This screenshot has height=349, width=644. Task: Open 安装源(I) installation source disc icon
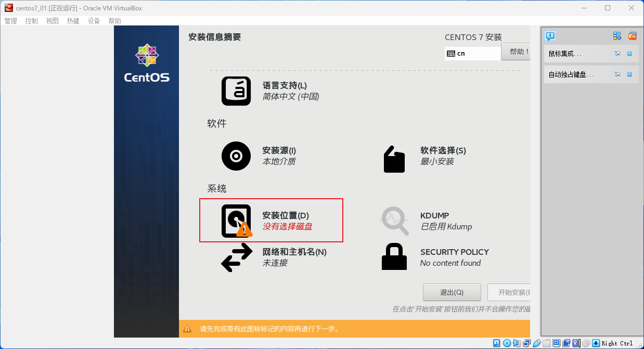(x=236, y=156)
